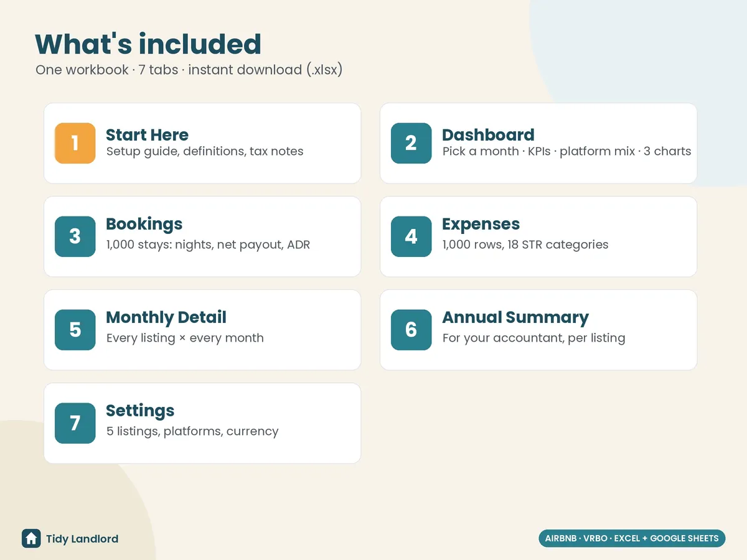
Task: Click the teal number 2 badge
Action: pos(411,143)
